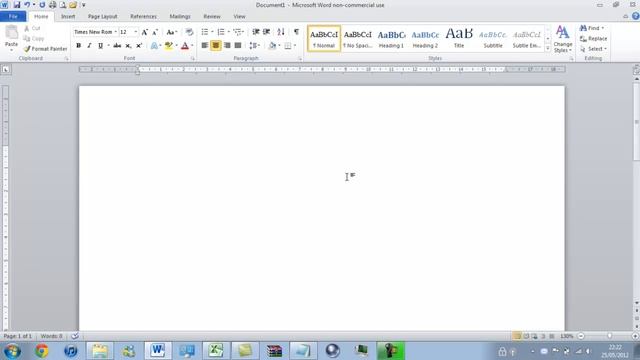Click the Sort icon
The width and height of the screenshot is (640, 360).
pos(281,32)
